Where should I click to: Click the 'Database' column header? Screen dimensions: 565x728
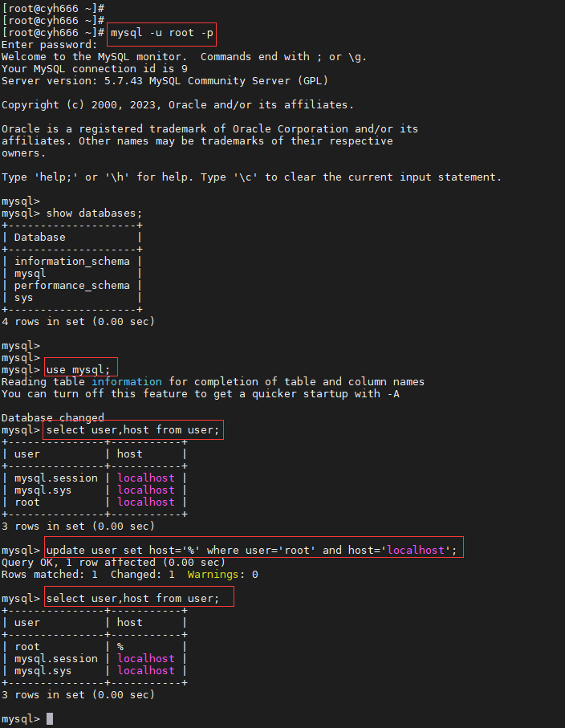[x=40, y=238]
